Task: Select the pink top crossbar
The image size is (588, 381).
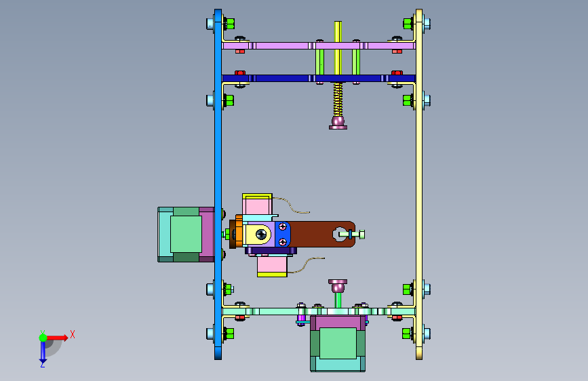Action: pos(319,45)
